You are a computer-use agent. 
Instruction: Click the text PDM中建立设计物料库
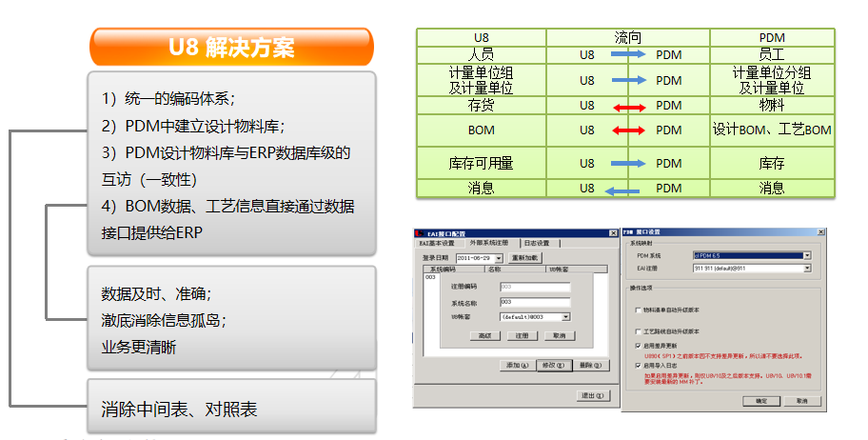point(202,127)
